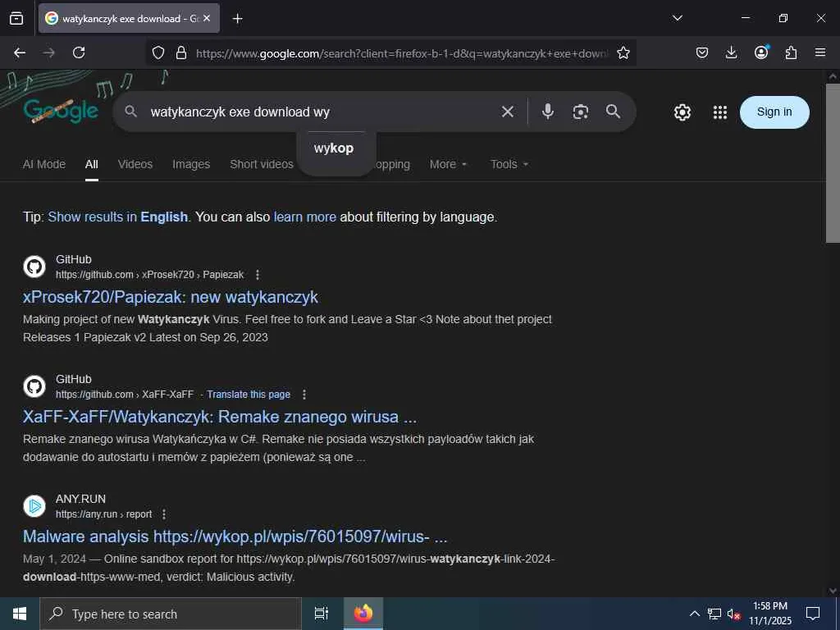Open Windows Task View

[x=322, y=614]
